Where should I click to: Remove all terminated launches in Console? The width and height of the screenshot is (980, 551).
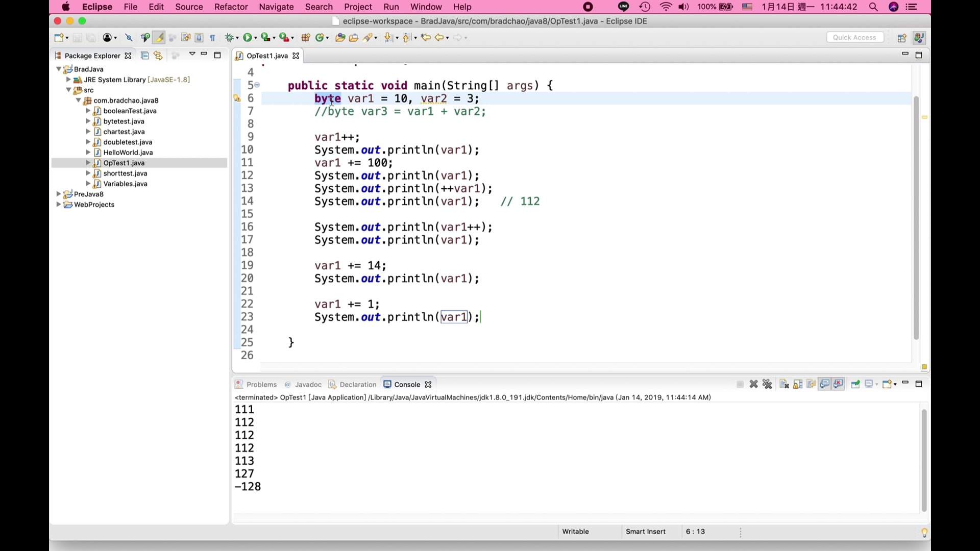pos(768,384)
